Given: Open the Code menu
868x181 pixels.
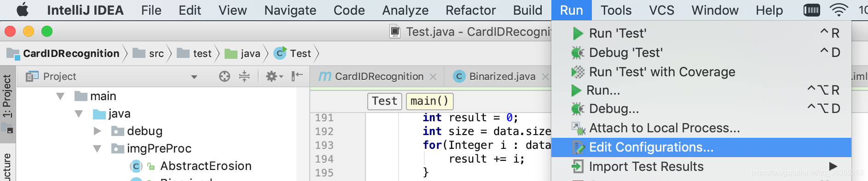Looking at the screenshot, I should coord(349,10).
